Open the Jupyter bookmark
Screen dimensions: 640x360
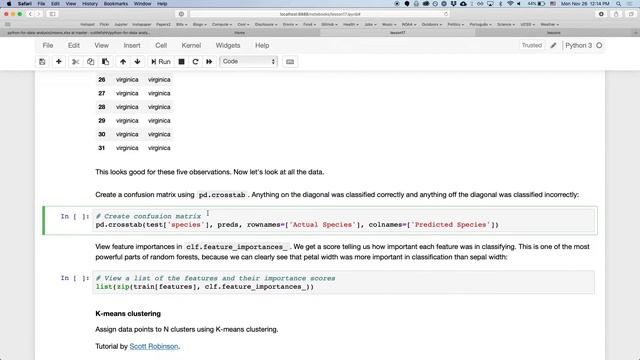point(120,24)
